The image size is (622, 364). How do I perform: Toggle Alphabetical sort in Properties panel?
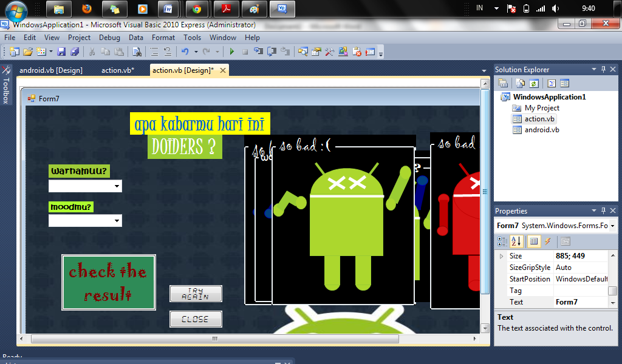516,241
